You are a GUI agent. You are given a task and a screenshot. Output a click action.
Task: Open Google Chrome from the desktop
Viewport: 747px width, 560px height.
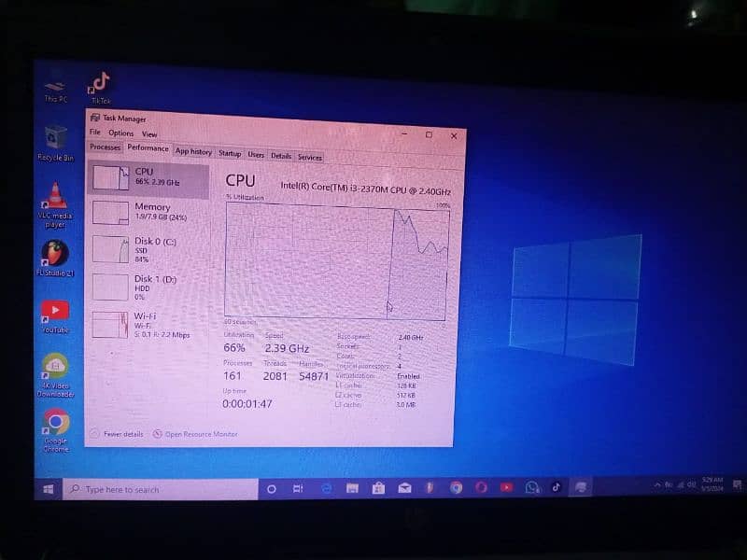pyautogui.click(x=55, y=423)
